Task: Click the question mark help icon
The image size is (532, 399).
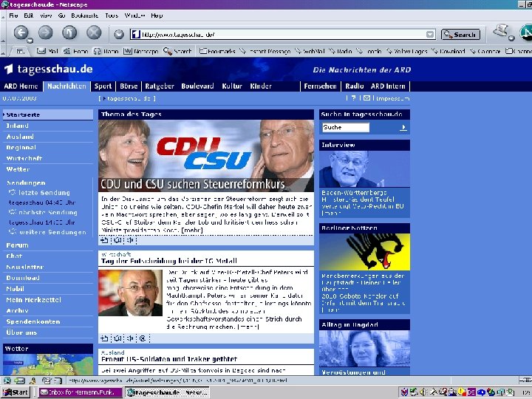Action: 353,98
